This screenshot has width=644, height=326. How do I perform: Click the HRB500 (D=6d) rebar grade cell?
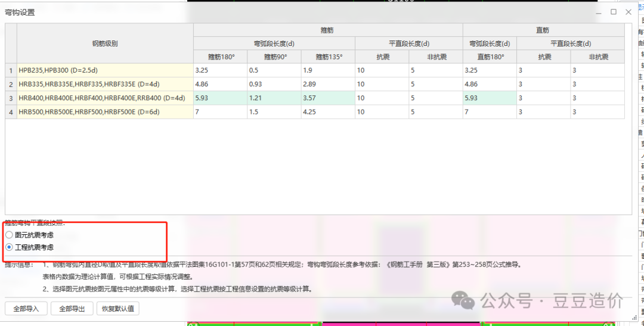pyautogui.click(x=105, y=112)
